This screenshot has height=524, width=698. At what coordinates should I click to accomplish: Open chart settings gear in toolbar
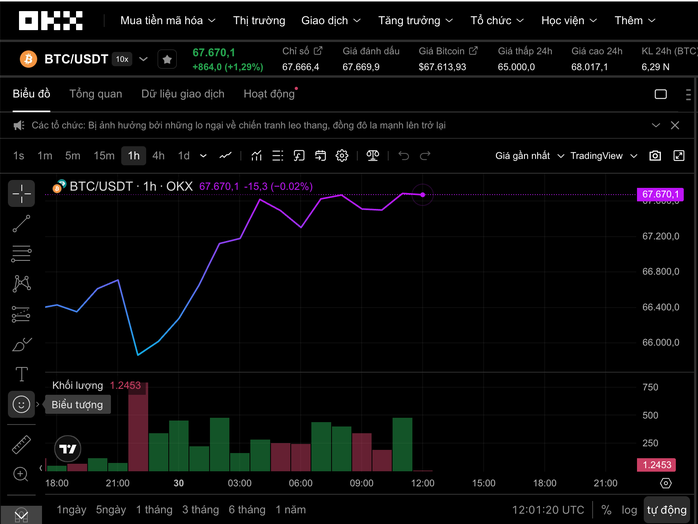[x=342, y=156]
